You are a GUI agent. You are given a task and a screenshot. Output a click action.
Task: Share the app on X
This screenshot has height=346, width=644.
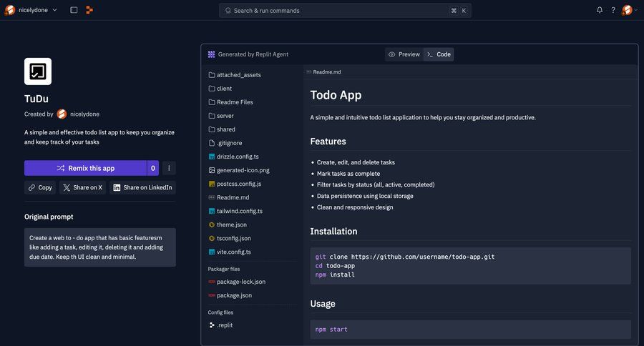tap(82, 187)
